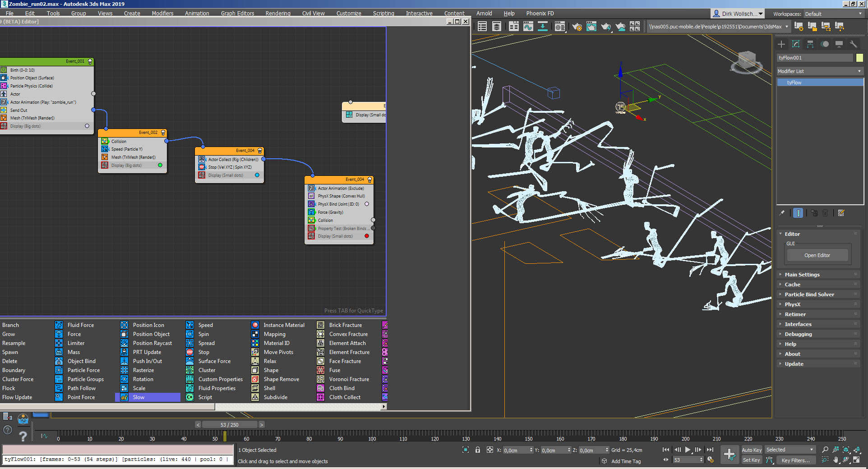
Task: Click the Key Filters button
Action: (x=795, y=460)
